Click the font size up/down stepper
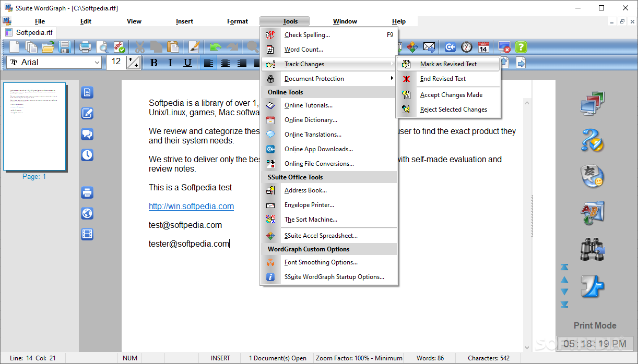638x364 pixels. (133, 63)
